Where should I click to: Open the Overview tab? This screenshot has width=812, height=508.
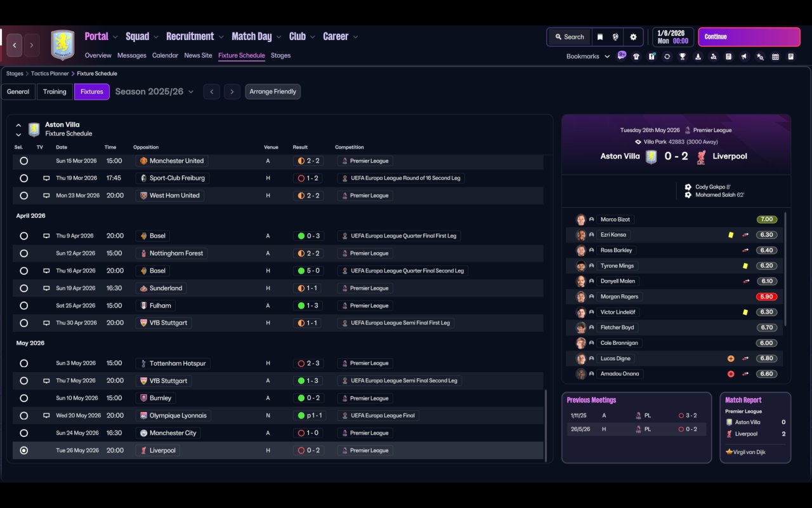coord(98,55)
